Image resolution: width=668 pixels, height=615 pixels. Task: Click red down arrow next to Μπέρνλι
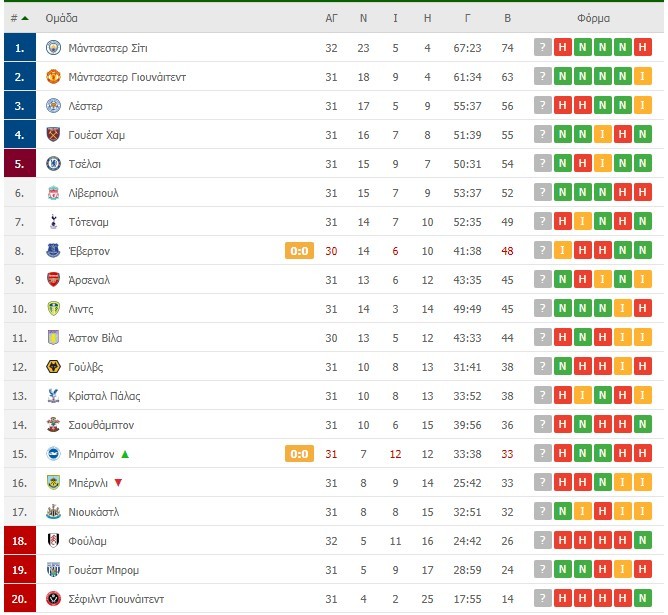coord(118,483)
